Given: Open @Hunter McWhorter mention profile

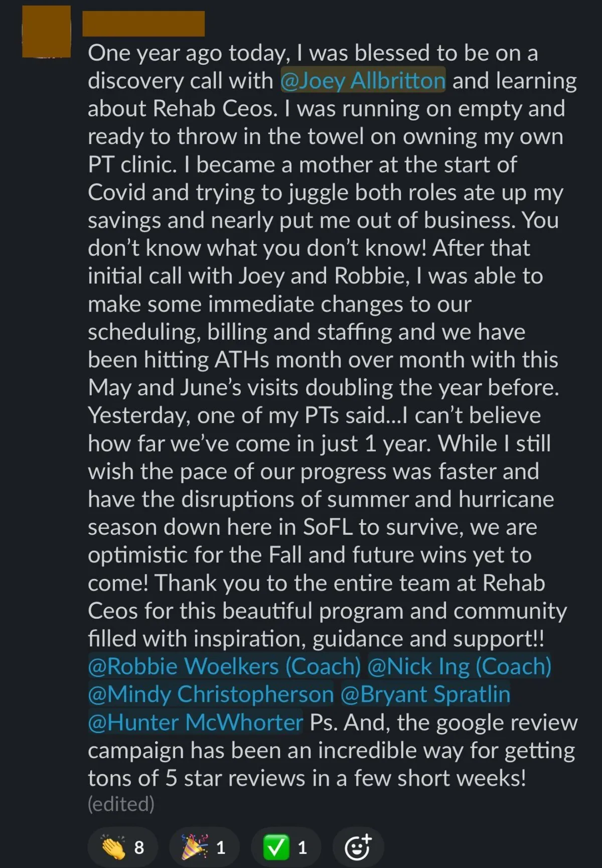Looking at the screenshot, I should (196, 722).
